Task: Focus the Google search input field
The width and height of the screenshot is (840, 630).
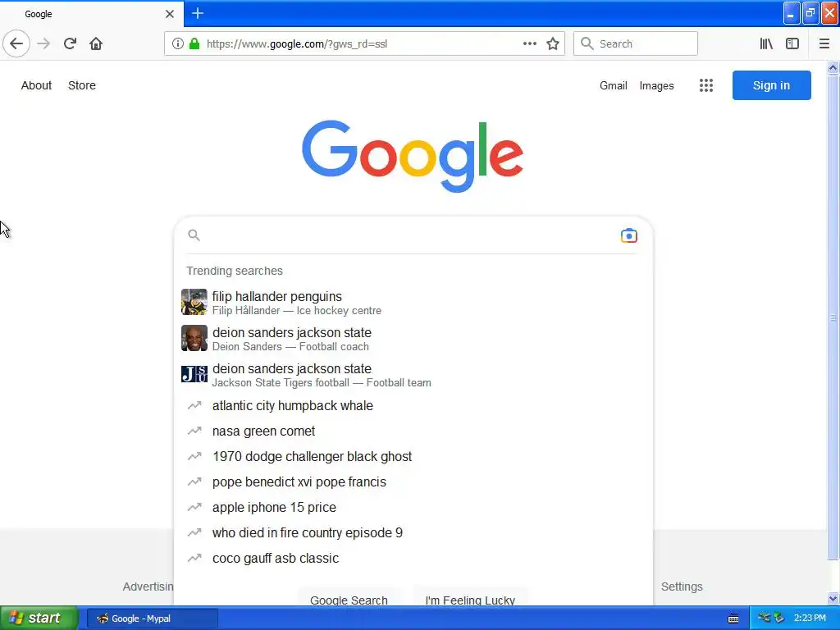Action: (x=410, y=235)
